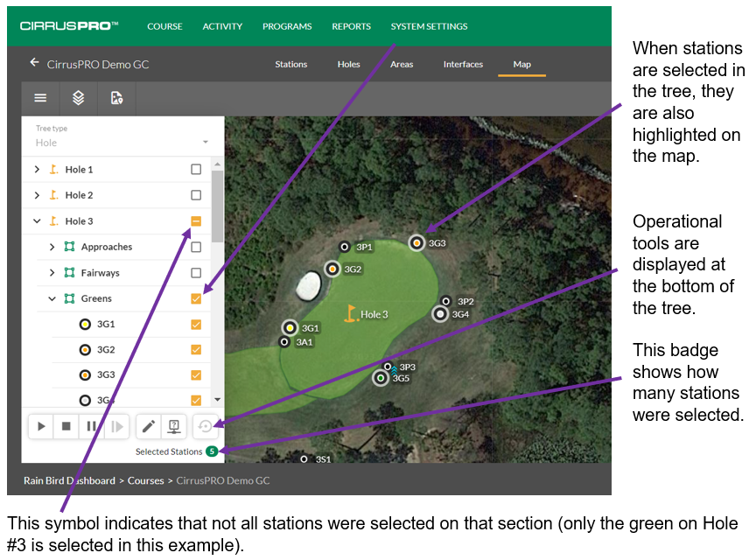Expand the Approaches group
The height and width of the screenshot is (560, 749).
pos(52,247)
